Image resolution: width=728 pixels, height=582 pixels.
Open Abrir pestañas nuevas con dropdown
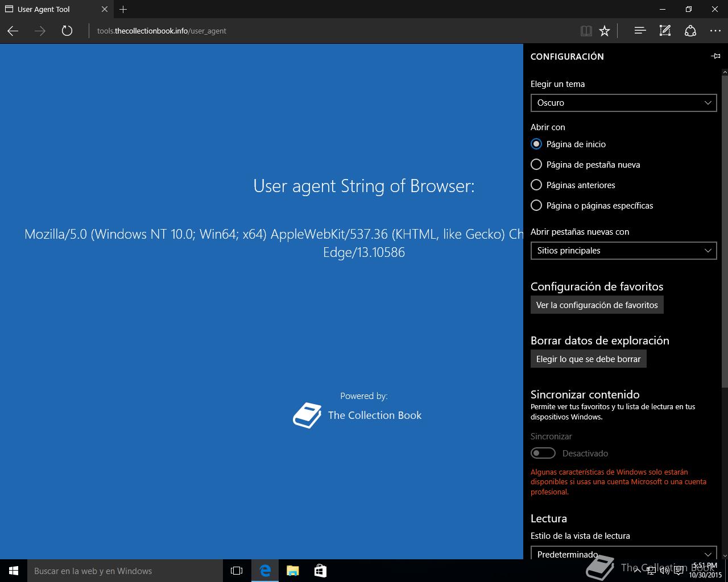coord(623,251)
